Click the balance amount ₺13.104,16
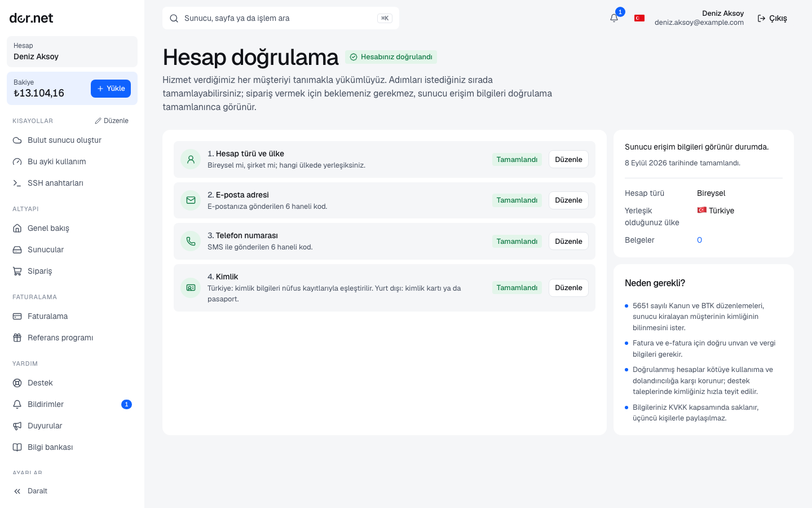The height and width of the screenshot is (508, 812). click(39, 93)
